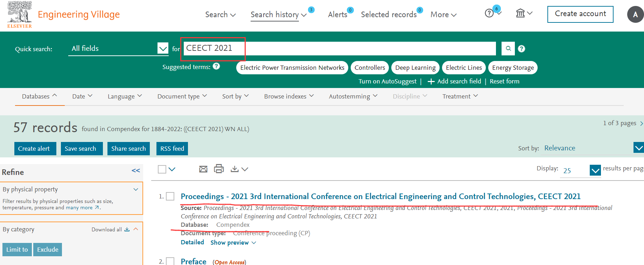
Task: Check the box for result 2 Preface
Action: click(x=170, y=261)
